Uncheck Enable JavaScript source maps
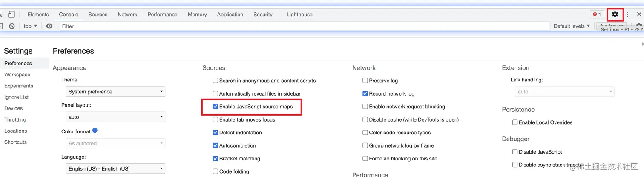The width and height of the screenshot is (644, 177). pyautogui.click(x=216, y=107)
